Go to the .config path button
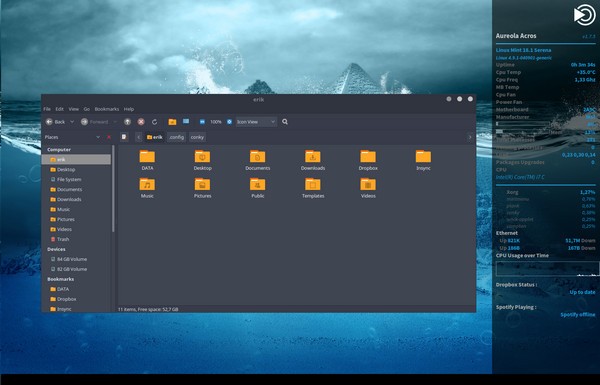This screenshot has width=600, height=385. [176, 137]
